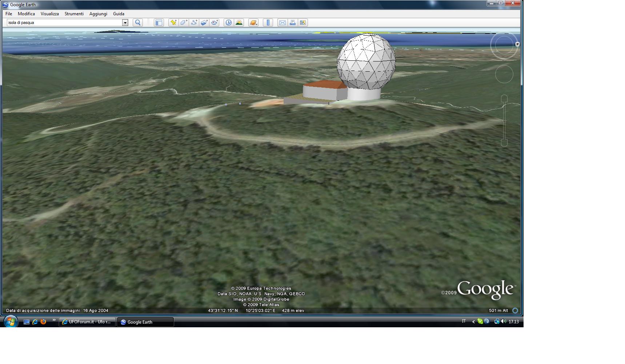Screen dimensions: 625x364
Task: Click the email envelope icon
Action: pos(282,23)
